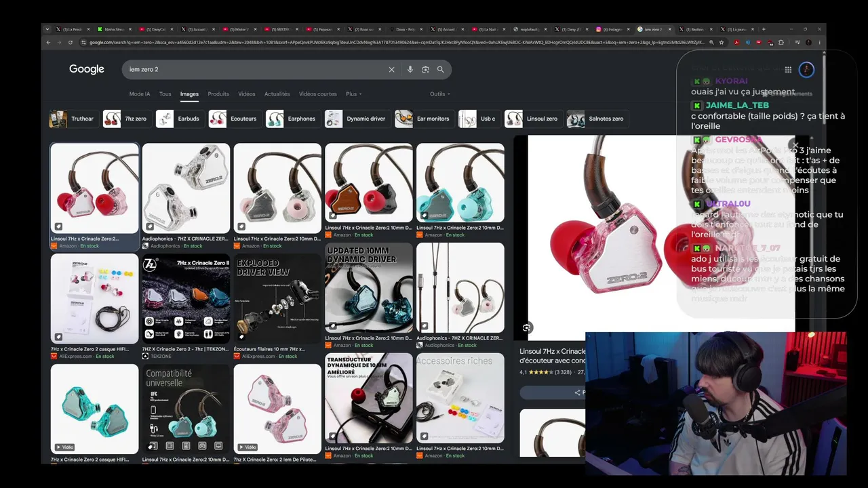868x488 pixels.
Task: Open the clear Audiophonics earphone thumbnail
Action: coord(186,188)
